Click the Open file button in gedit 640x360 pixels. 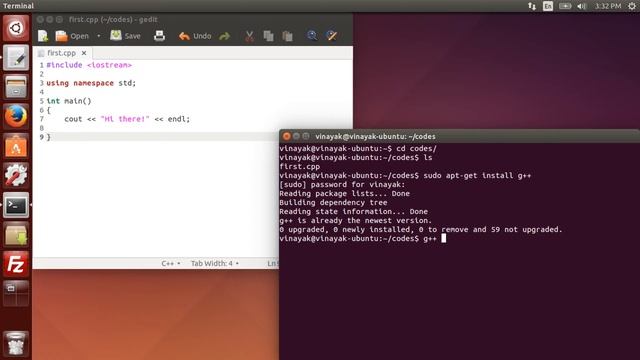tap(72, 36)
